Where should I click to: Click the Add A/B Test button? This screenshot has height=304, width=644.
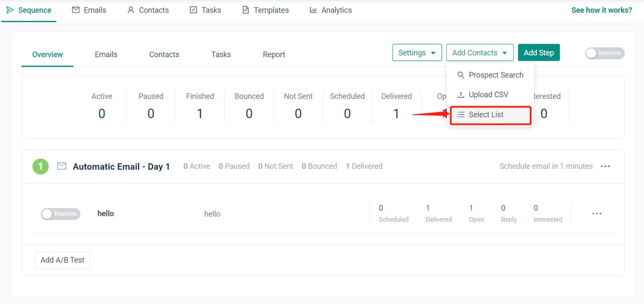coord(62,260)
